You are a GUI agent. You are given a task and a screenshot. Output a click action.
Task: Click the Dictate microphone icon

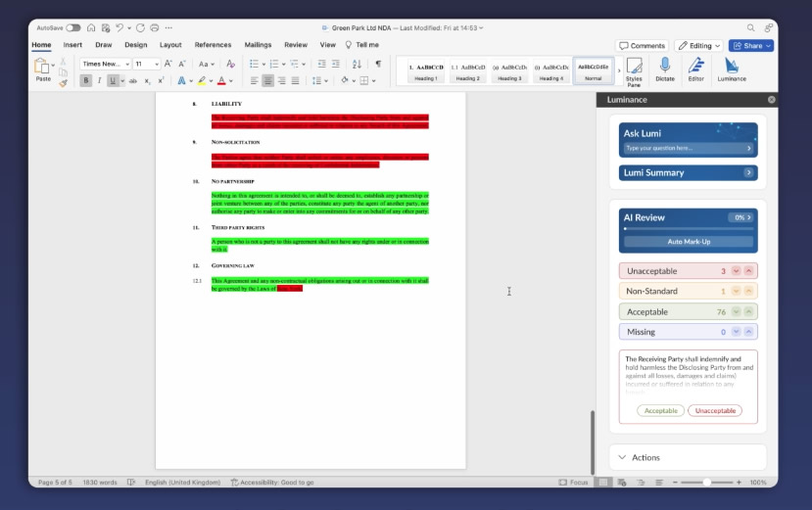click(665, 69)
